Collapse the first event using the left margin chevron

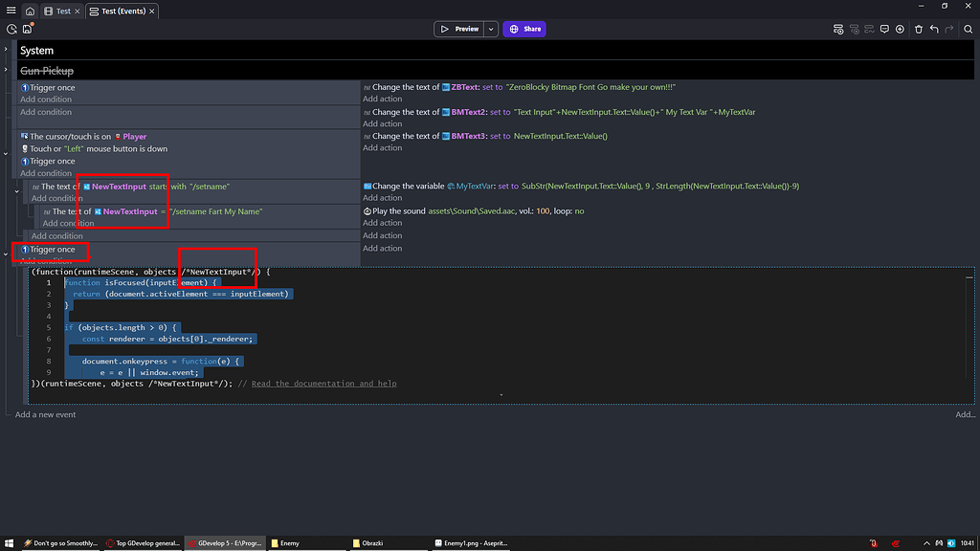7,50
